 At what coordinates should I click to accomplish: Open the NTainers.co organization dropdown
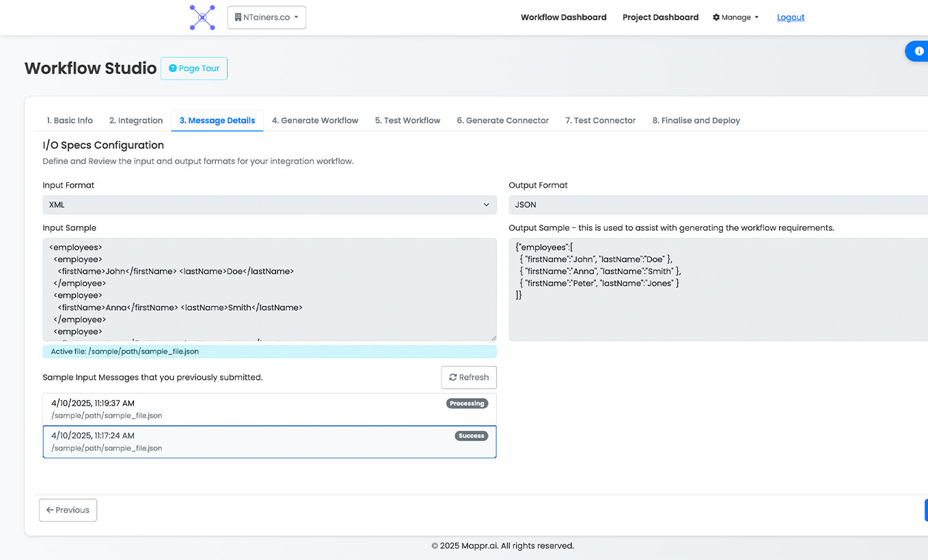tap(267, 18)
